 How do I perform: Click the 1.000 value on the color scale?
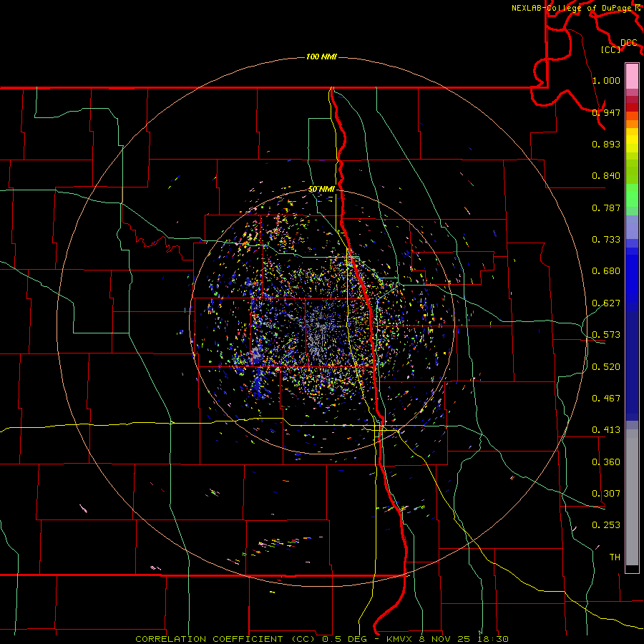point(606,80)
